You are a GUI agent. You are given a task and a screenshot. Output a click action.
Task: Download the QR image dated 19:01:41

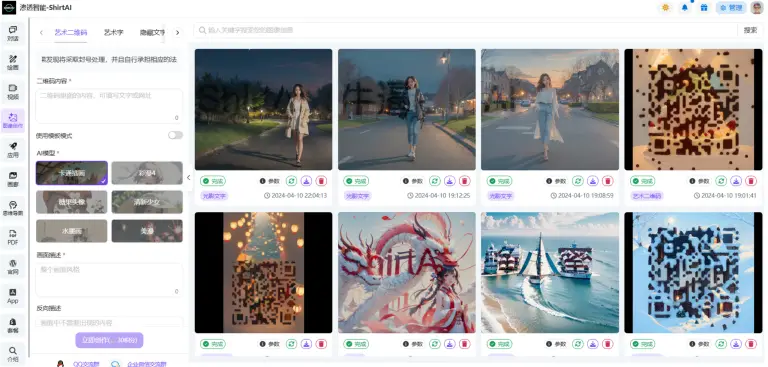pos(736,181)
